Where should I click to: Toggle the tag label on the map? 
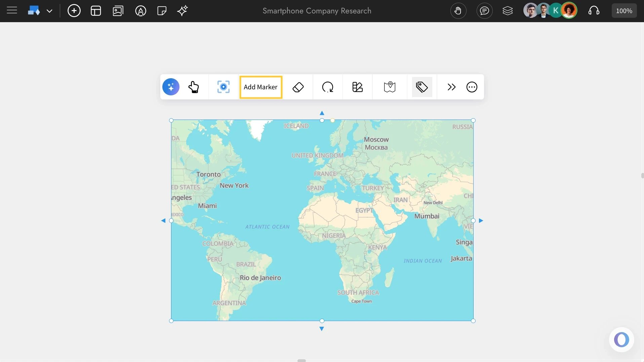pos(422,87)
